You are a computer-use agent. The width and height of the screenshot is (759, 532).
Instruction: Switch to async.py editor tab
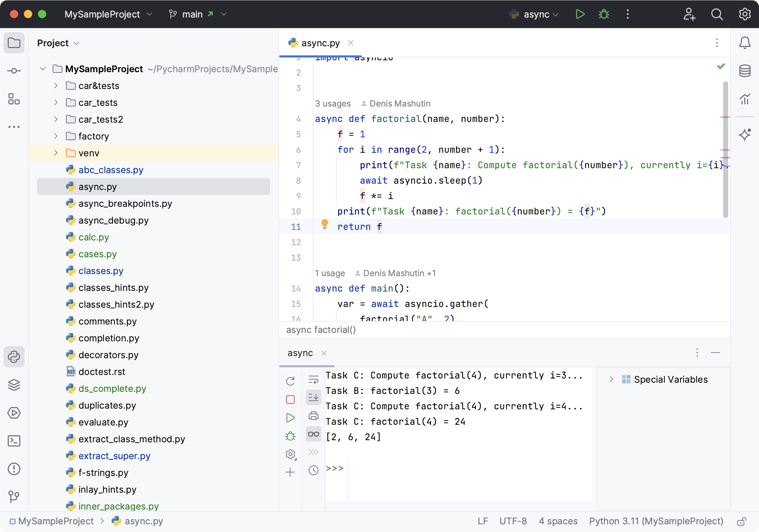(320, 43)
